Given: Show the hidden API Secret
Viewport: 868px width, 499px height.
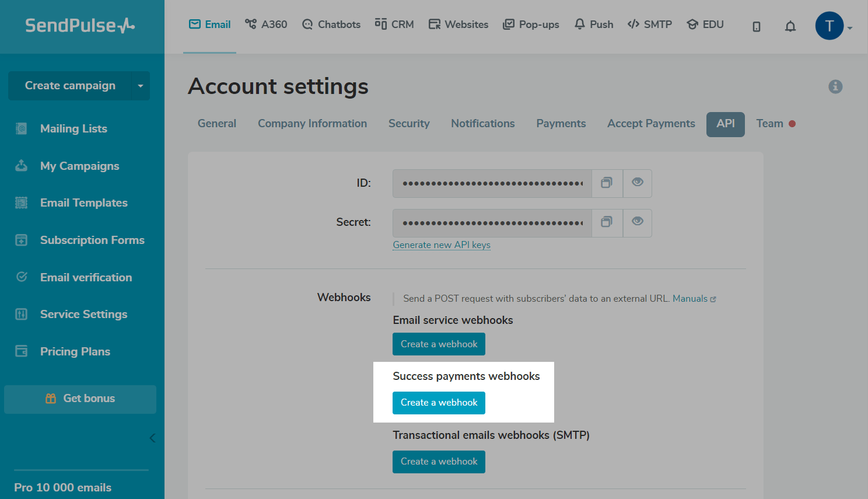Looking at the screenshot, I should tap(638, 222).
